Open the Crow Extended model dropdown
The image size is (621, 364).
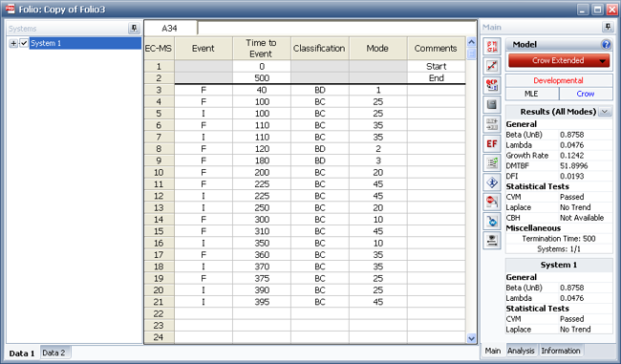coord(559,60)
